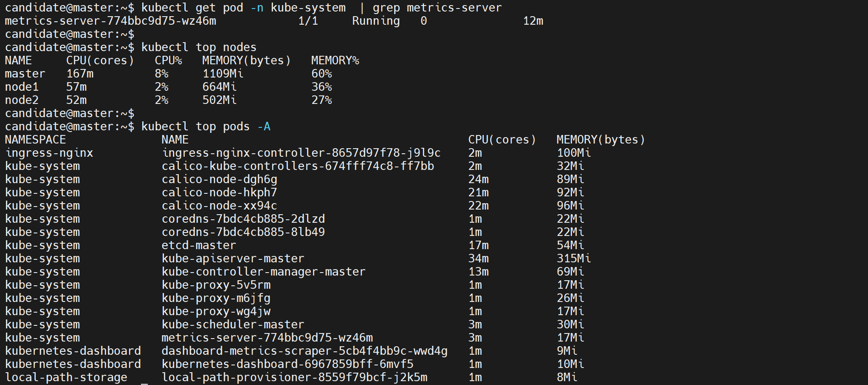868x385 pixels.
Task: Click calico-node-dgh6g CPU value '24m'
Action: coord(479,179)
